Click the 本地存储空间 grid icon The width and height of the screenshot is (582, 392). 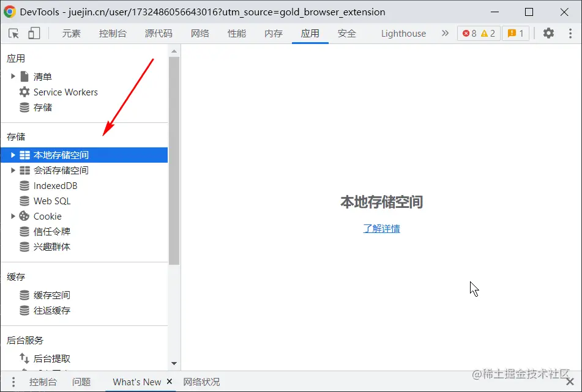tap(24, 155)
